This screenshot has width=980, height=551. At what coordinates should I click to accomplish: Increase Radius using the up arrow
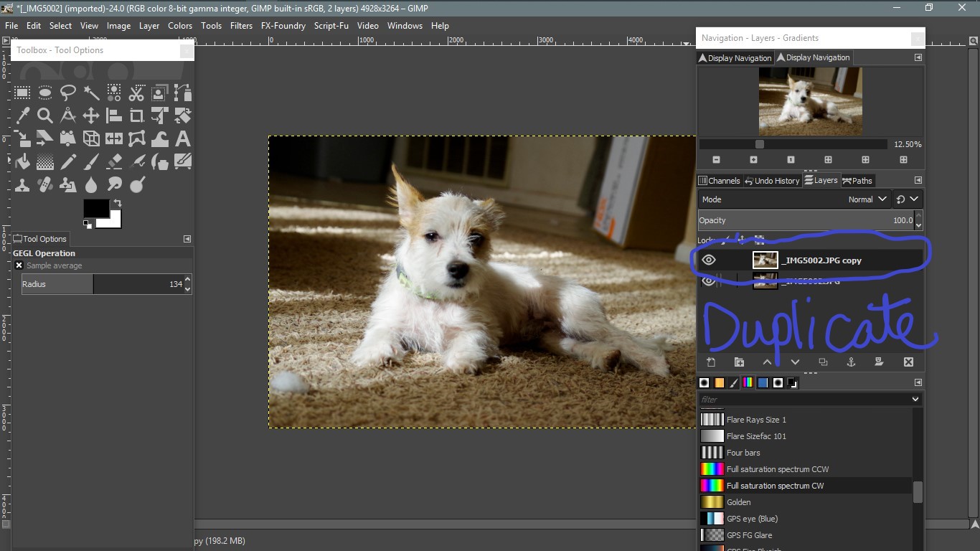(188, 280)
